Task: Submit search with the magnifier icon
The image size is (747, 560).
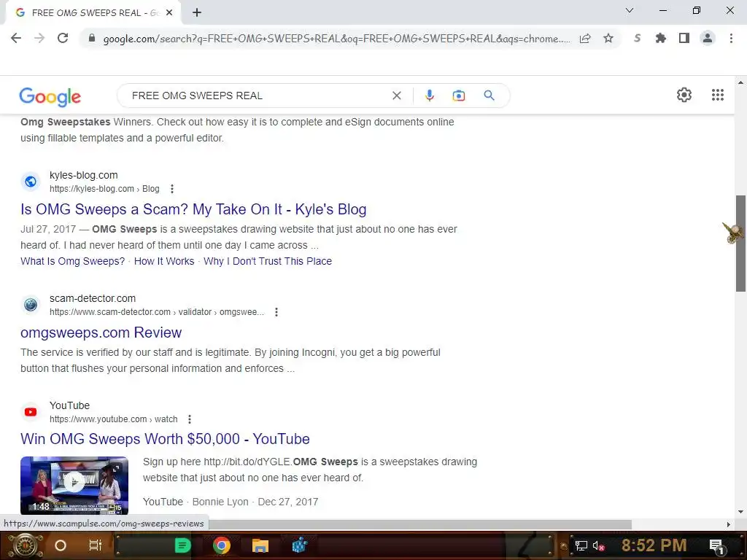Action: point(489,96)
